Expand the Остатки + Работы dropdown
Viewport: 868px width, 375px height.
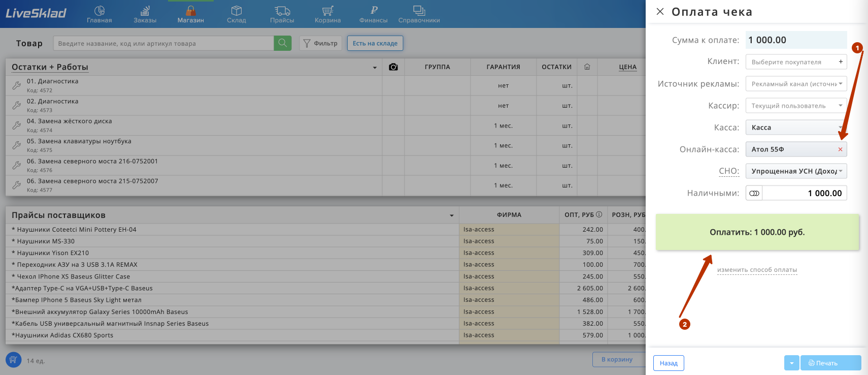pos(375,68)
